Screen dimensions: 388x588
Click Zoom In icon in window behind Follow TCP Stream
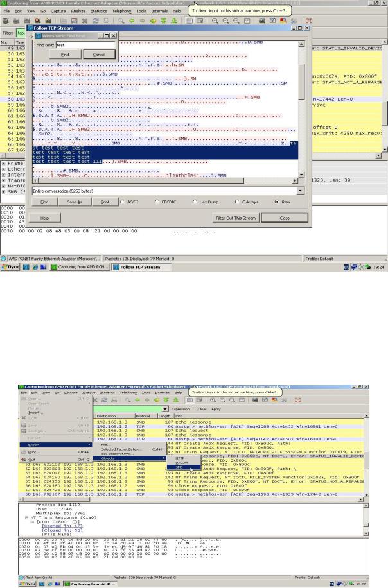[215, 21]
